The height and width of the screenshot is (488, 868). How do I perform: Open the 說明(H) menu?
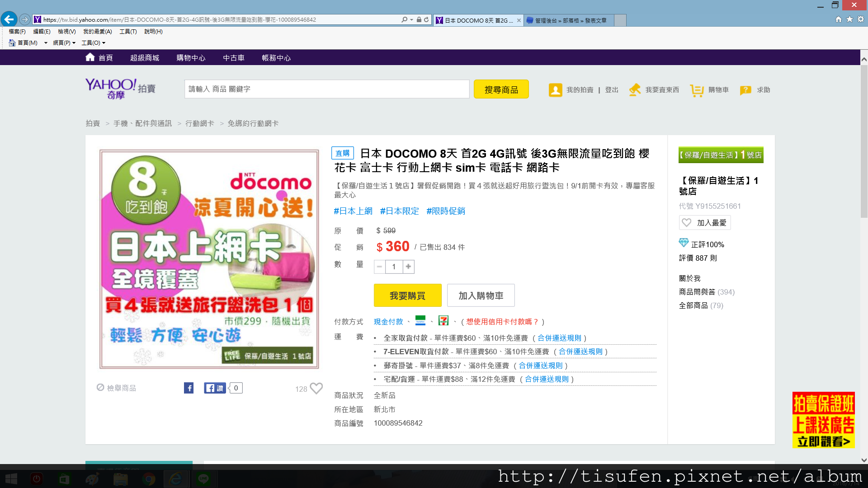point(153,32)
